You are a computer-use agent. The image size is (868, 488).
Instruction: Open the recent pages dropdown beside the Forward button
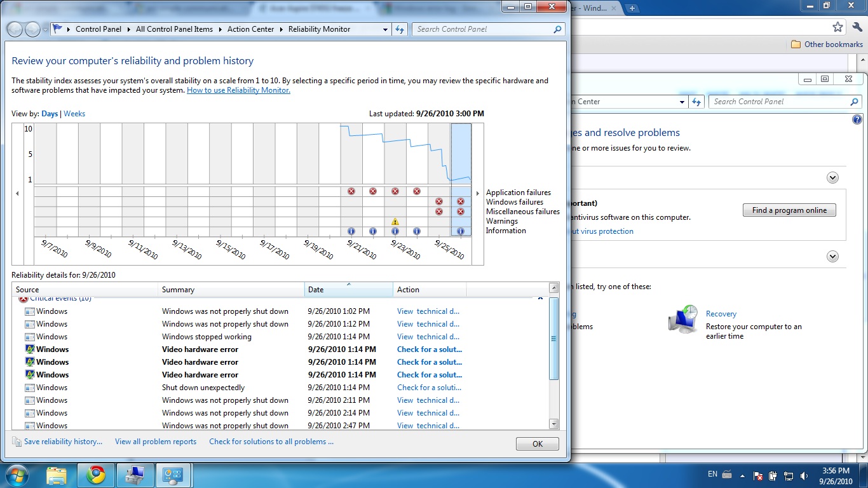tap(45, 30)
